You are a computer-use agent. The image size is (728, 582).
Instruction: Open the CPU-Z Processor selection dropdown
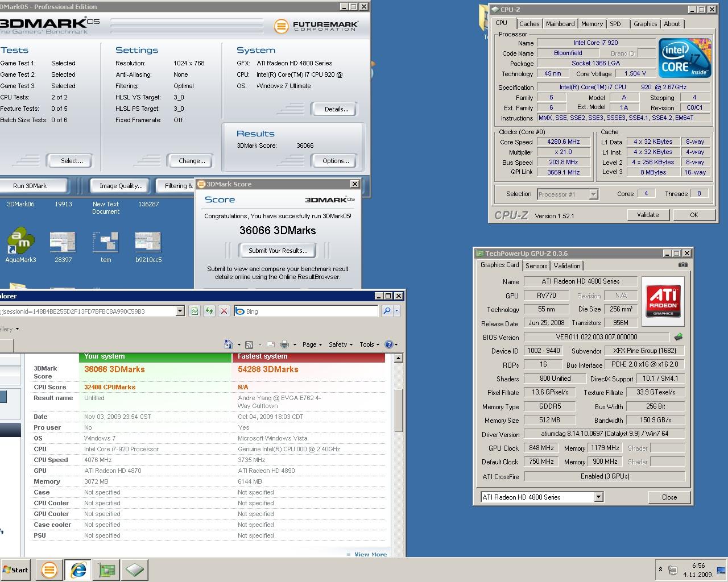click(593, 194)
